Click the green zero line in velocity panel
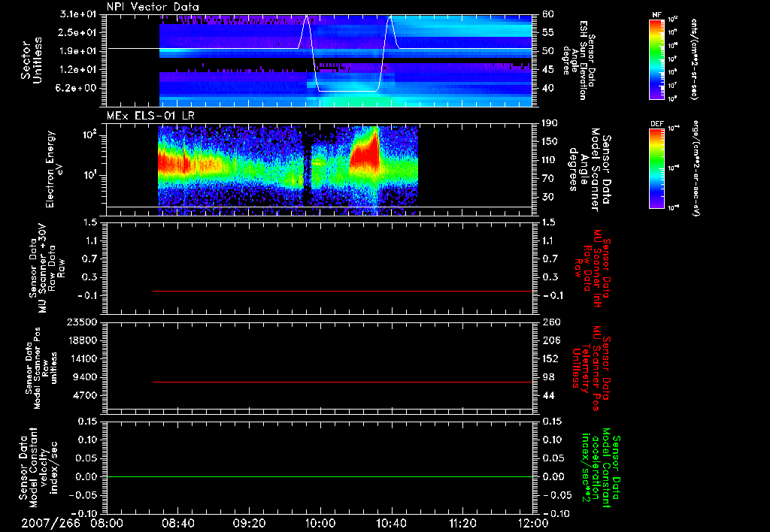Screen dimensions: 770x532 click(x=320, y=476)
